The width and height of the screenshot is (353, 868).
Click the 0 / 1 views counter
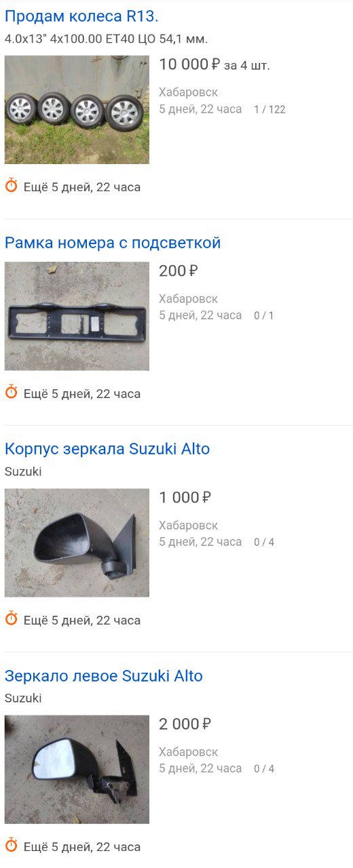(x=264, y=315)
